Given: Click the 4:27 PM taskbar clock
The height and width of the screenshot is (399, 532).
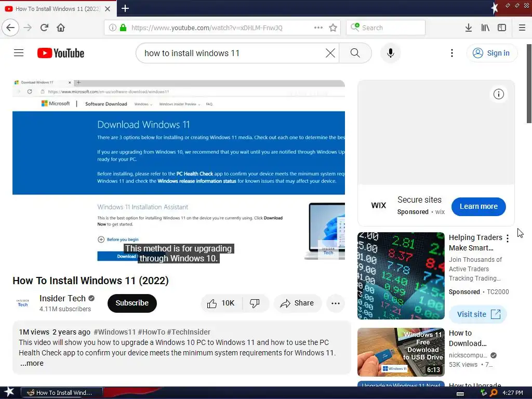Looking at the screenshot, I should 513,393.
